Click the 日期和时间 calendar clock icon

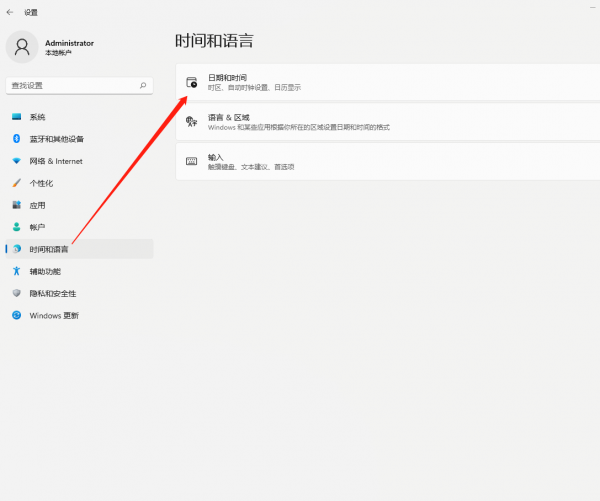[x=191, y=82]
